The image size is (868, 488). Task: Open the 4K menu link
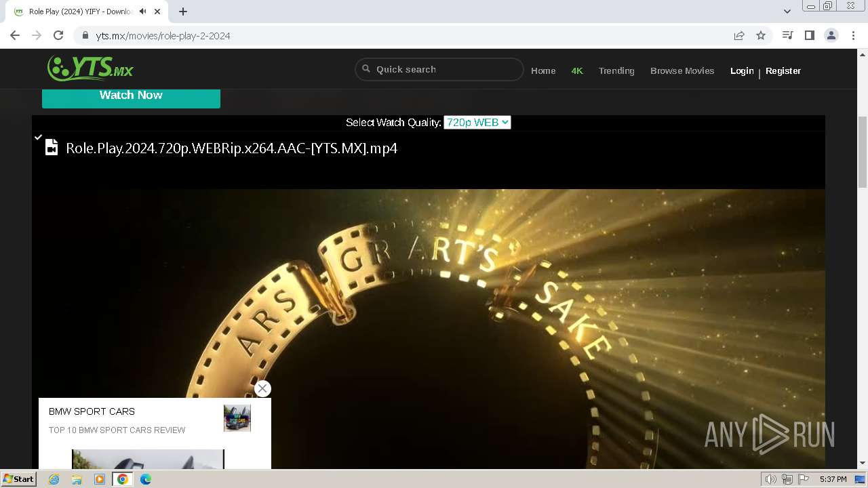[577, 70]
